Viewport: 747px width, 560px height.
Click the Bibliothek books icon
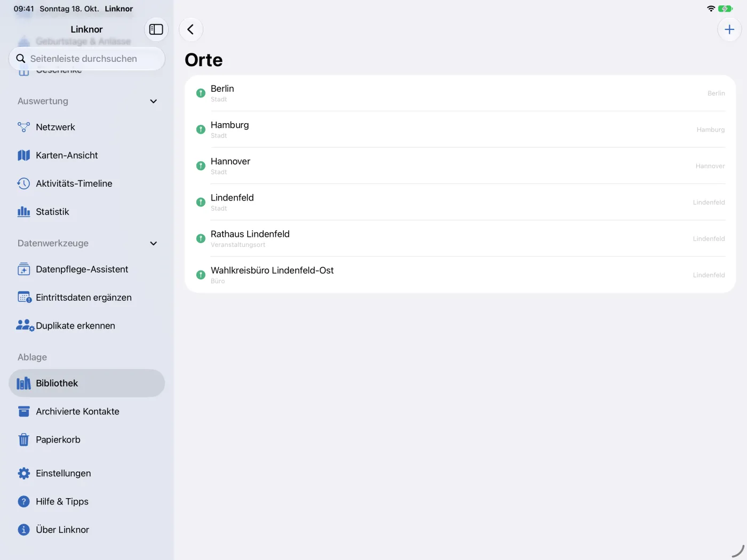[23, 383]
